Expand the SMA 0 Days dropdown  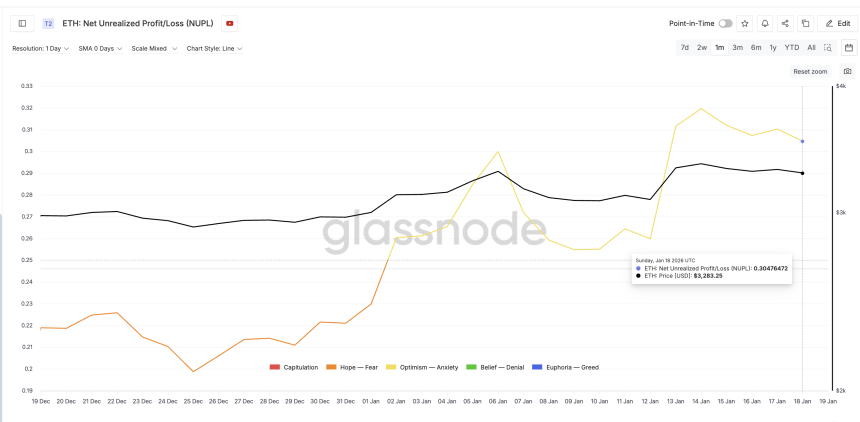click(100, 48)
